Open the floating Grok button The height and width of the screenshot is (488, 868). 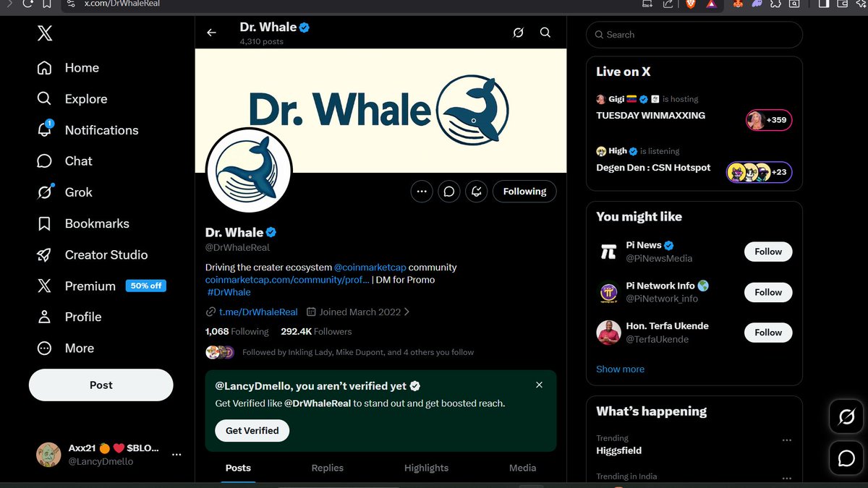tap(846, 417)
